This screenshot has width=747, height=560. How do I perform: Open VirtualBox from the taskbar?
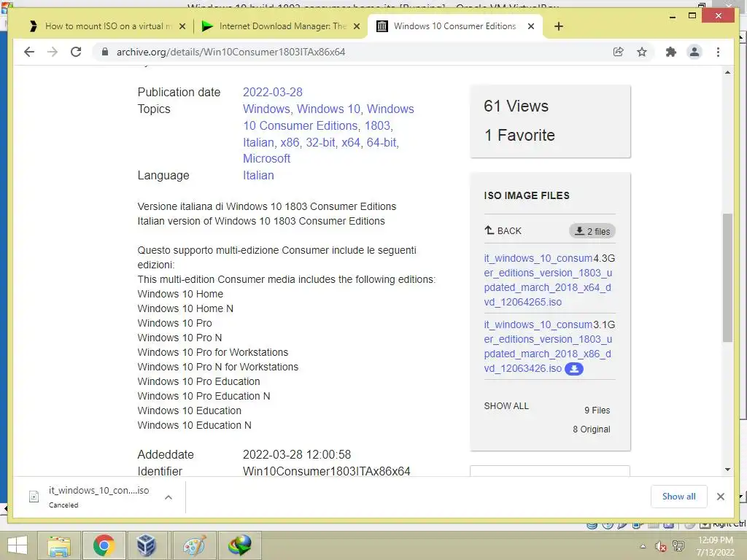(x=146, y=545)
